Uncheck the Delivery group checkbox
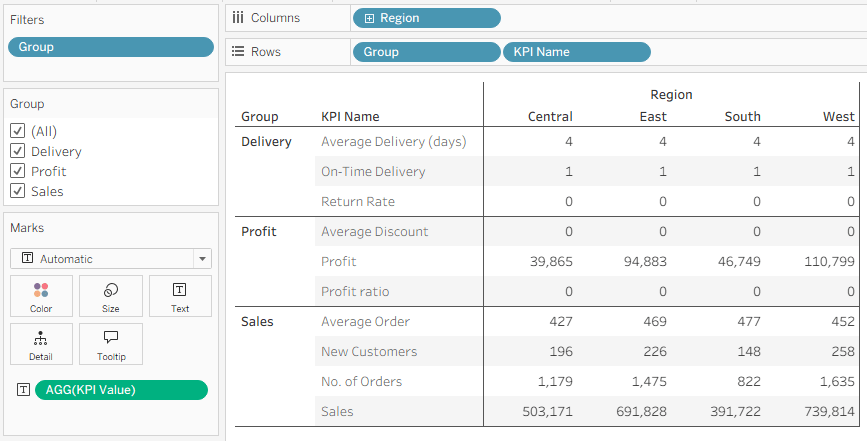867x441 pixels. click(x=17, y=151)
